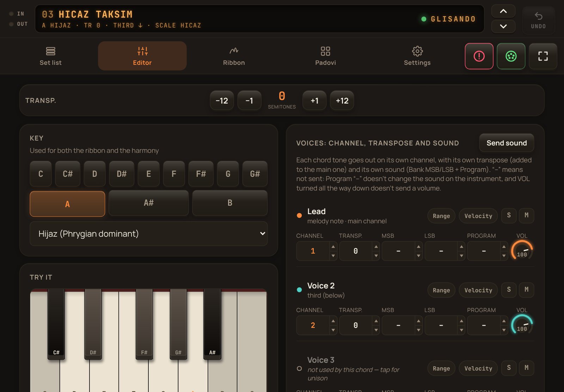Image resolution: width=564 pixels, height=392 pixels.
Task: Open Range for the Lead voice
Action: (x=441, y=216)
